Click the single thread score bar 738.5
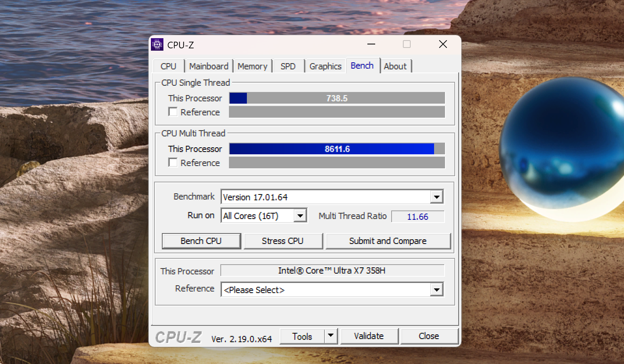 pos(337,98)
